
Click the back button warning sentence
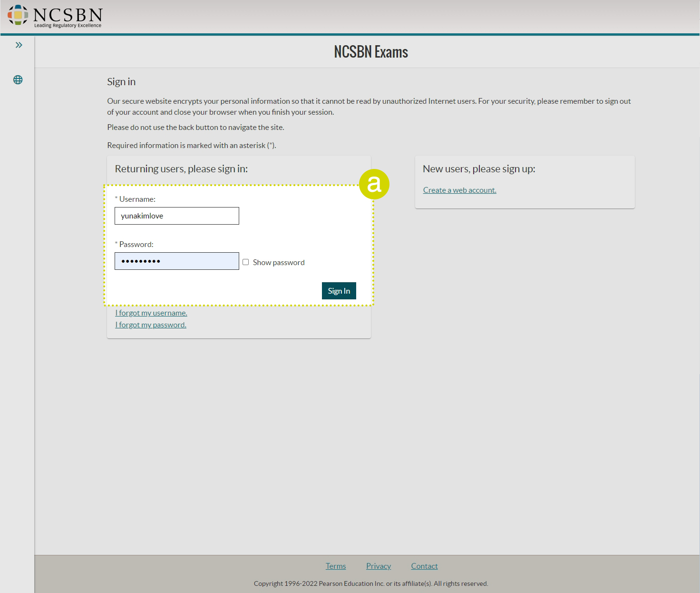tap(195, 127)
